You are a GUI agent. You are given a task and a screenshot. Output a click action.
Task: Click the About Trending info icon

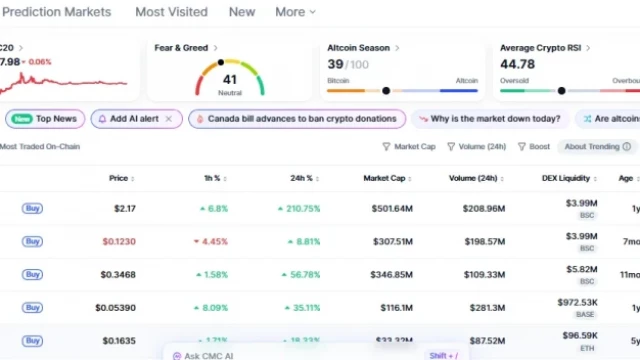point(627,146)
